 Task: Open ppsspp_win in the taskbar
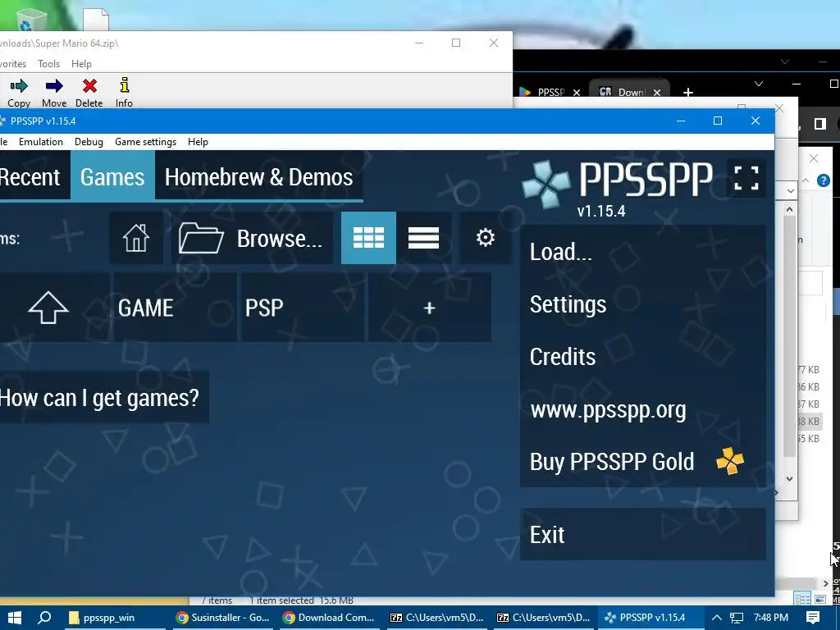[115, 618]
